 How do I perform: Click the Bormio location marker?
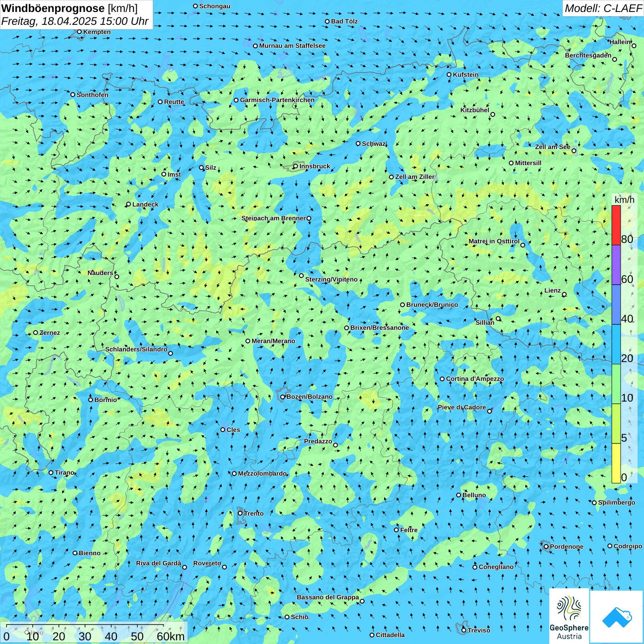[x=91, y=400]
